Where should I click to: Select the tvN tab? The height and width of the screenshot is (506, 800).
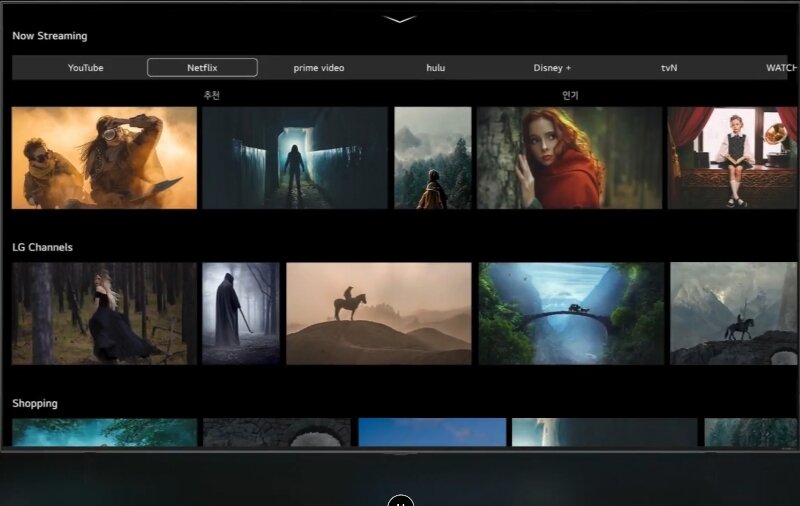coord(669,68)
